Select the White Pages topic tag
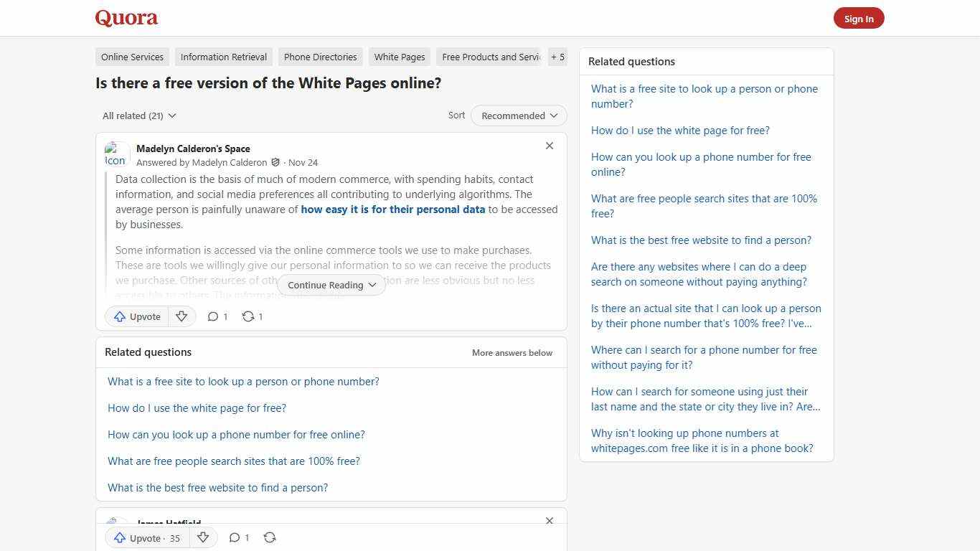The image size is (980, 551). 399,57
